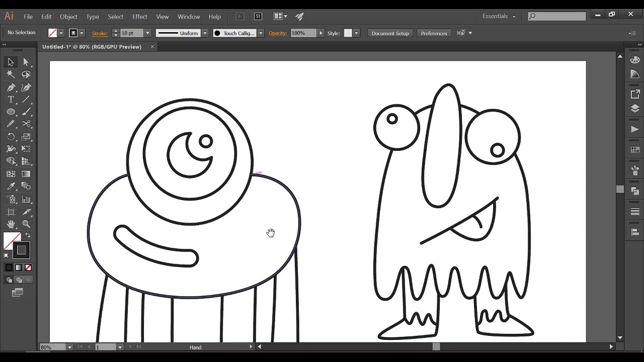
Task: Open the Opacity panel link
Action: coord(278,33)
